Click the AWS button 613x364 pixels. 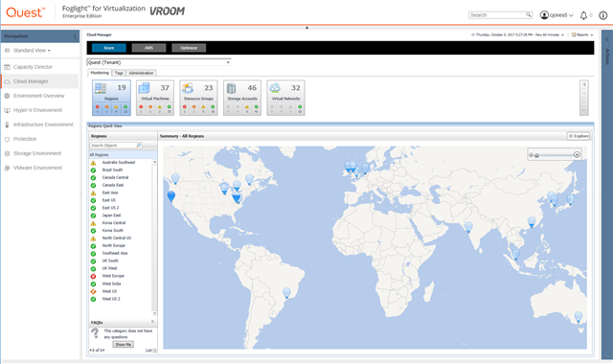coord(149,48)
